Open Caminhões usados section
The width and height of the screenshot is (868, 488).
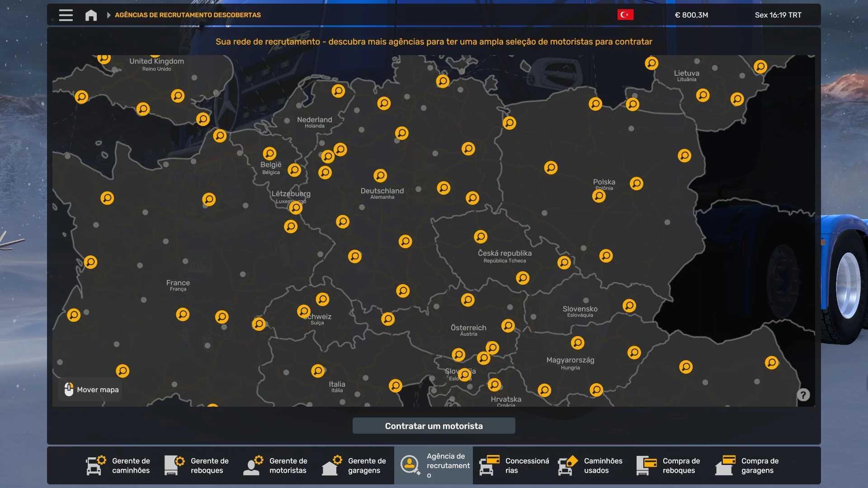click(590, 465)
